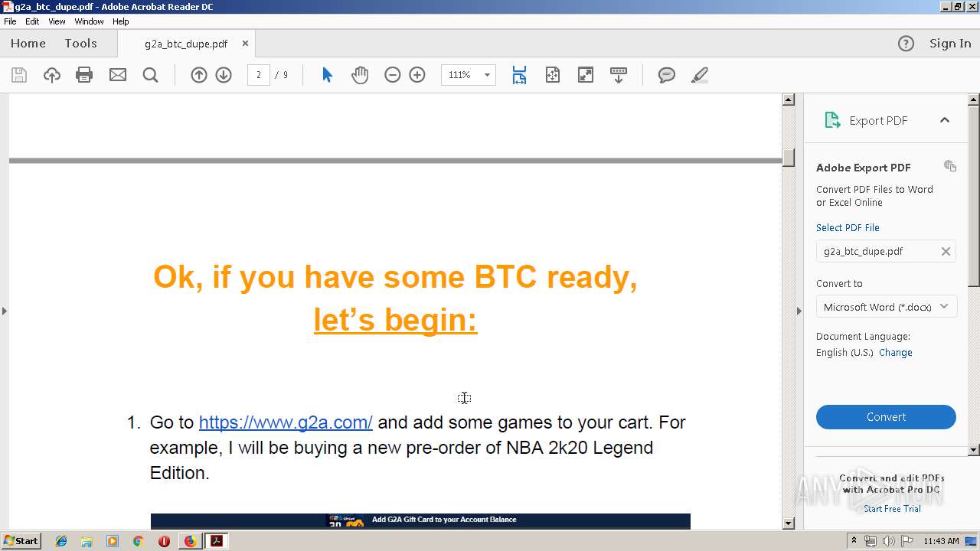Click the system tray volume icon

tap(888, 541)
